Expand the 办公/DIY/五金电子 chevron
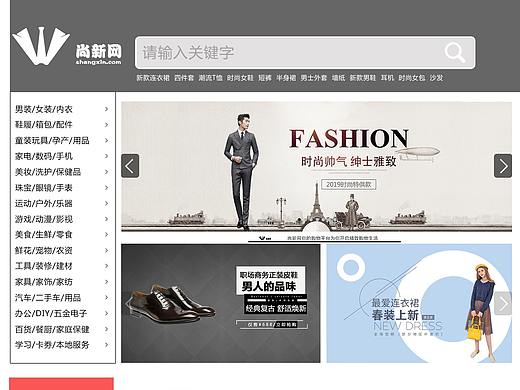 coord(106,313)
